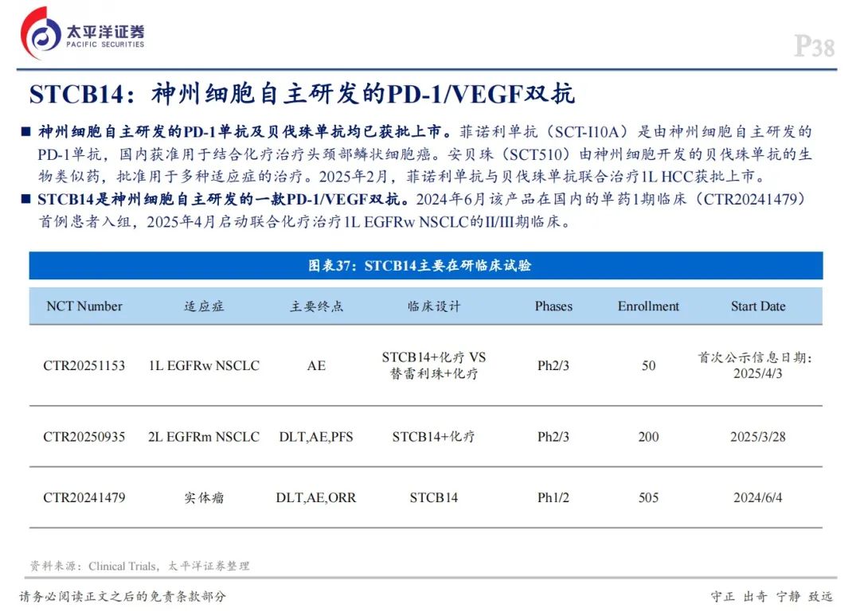This screenshot has height=616, width=860.
Task: Select the start date 2025/3/28
Action: (x=758, y=437)
